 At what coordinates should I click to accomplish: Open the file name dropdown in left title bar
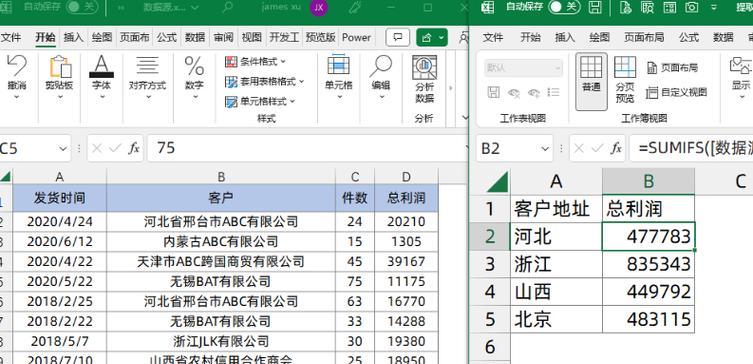coord(194,7)
